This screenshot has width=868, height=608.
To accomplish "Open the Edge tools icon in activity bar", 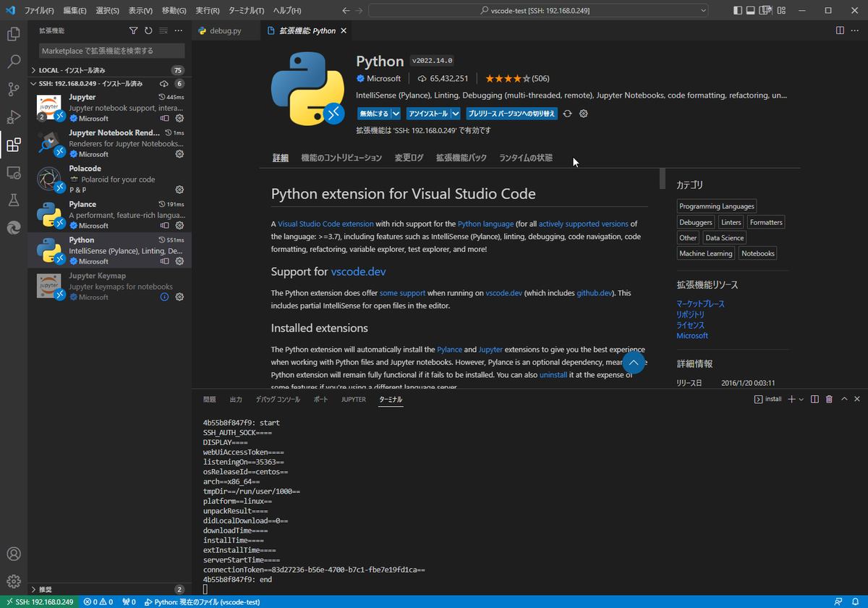I will (x=14, y=228).
